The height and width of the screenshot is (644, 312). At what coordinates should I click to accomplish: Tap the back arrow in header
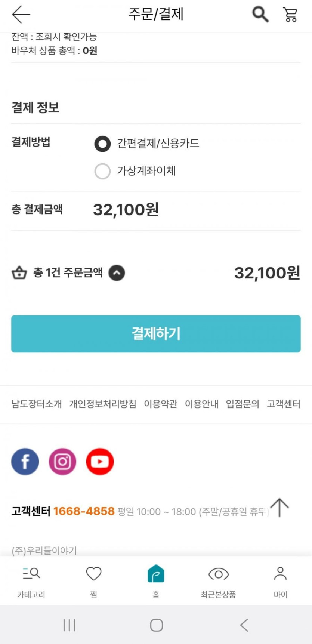(x=21, y=15)
